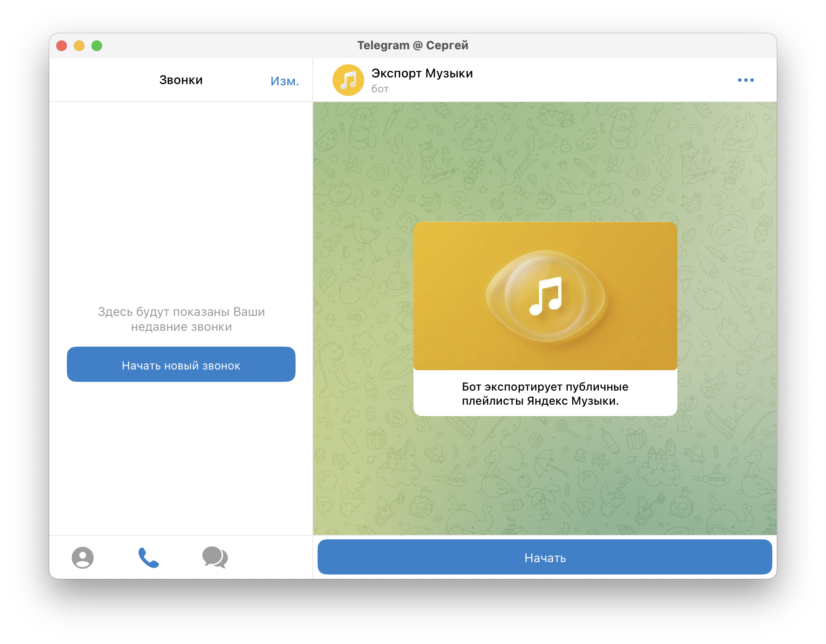Open the Contacts tab icon
The image size is (826, 644).
83,557
